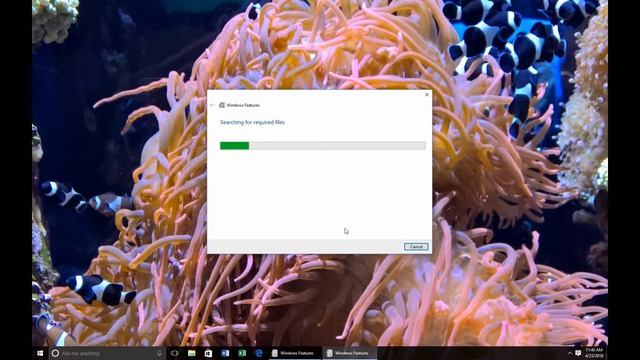Image resolution: width=640 pixels, height=360 pixels.
Task: Open Task View from the taskbar
Action: tap(175, 353)
